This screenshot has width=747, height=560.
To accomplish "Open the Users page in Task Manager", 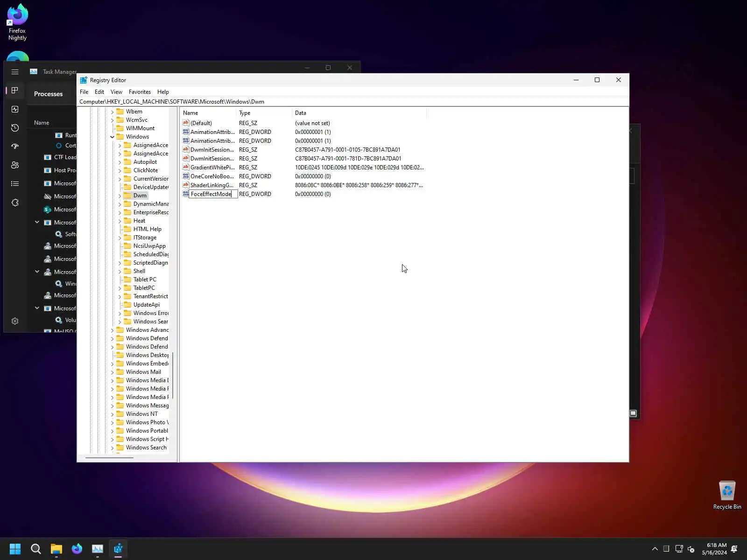I will [x=15, y=165].
